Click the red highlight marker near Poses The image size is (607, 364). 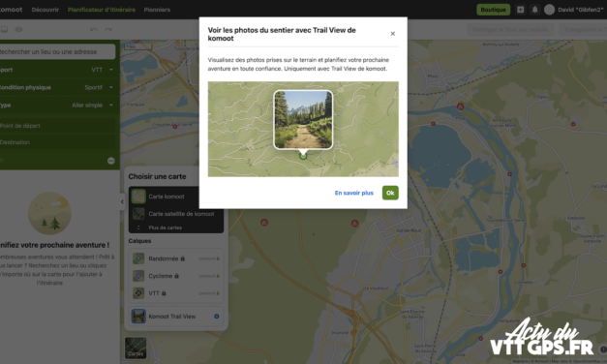tap(460, 106)
